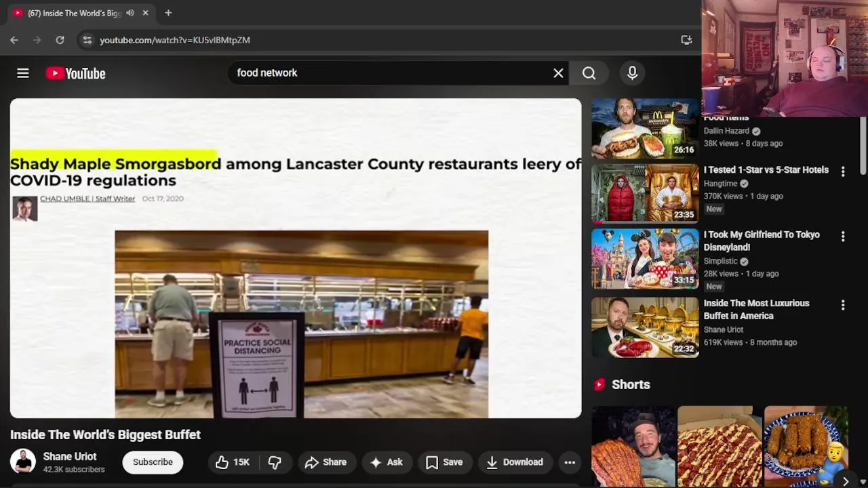Viewport: 868px width, 488px height.
Task: Click the Shorts section heading
Action: tap(631, 384)
